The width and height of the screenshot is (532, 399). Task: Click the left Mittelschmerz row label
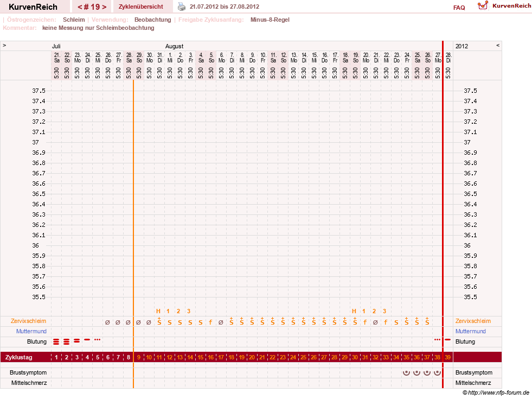point(29,383)
